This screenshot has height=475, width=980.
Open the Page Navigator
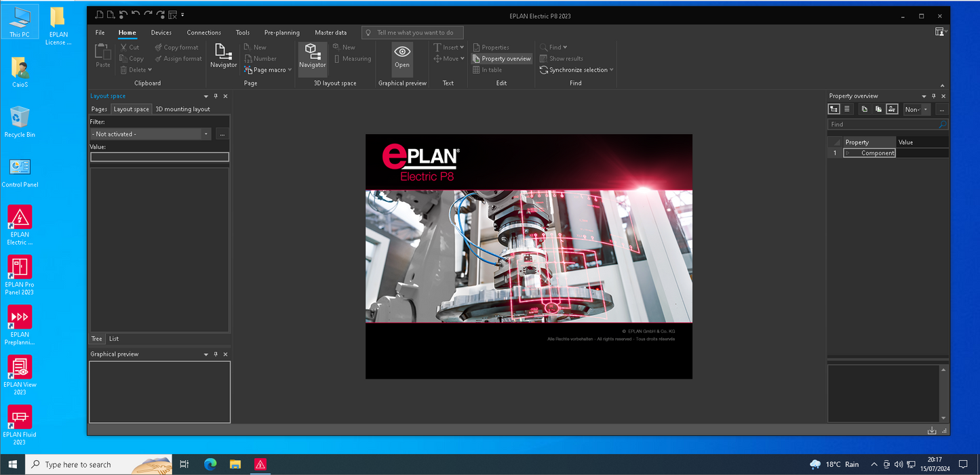coord(223,56)
